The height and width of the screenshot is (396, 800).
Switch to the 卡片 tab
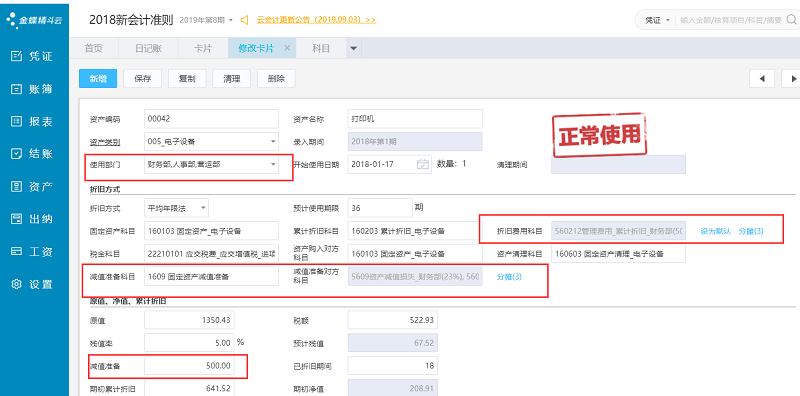click(203, 48)
